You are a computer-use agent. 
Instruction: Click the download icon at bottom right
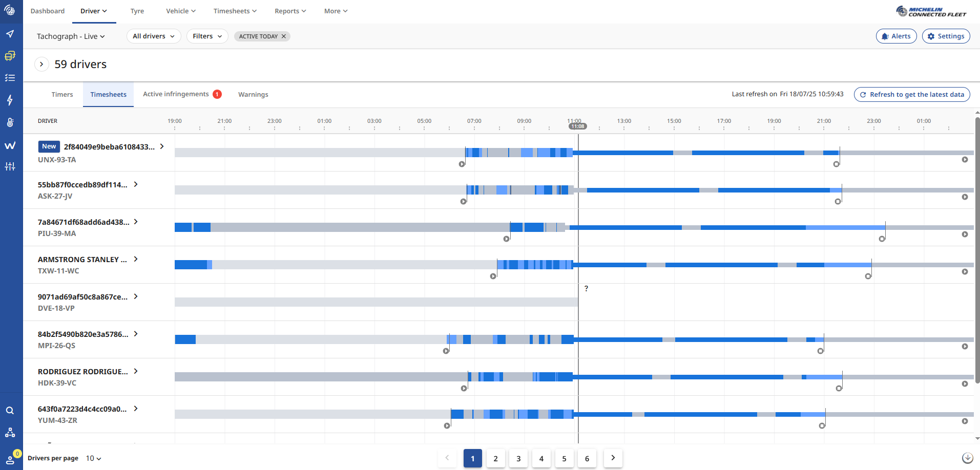[x=967, y=458]
